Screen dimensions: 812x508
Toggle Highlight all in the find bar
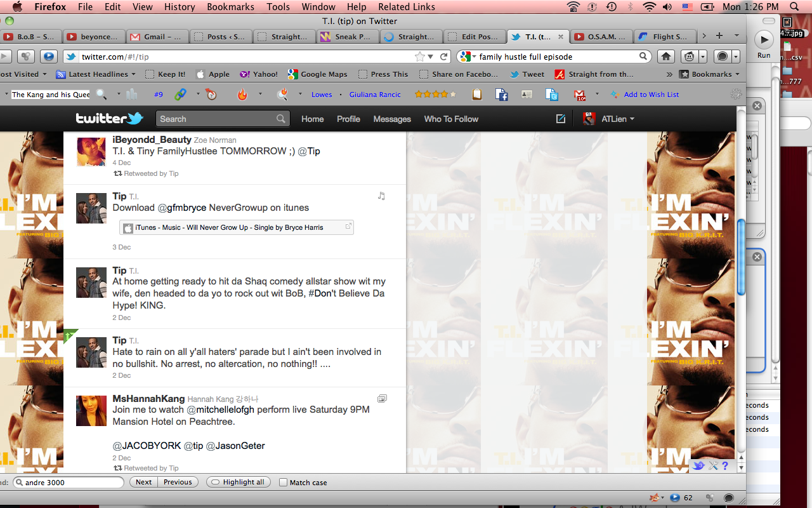pyautogui.click(x=238, y=483)
